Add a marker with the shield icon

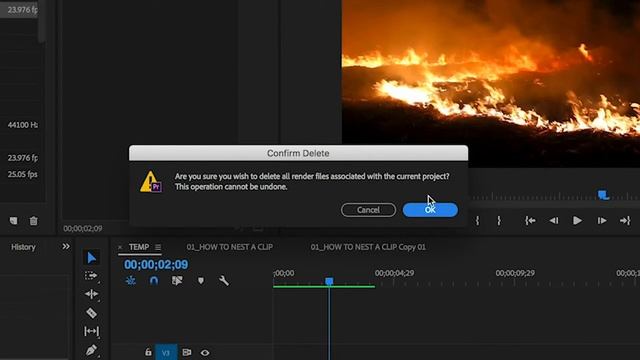pyautogui.click(x=201, y=280)
